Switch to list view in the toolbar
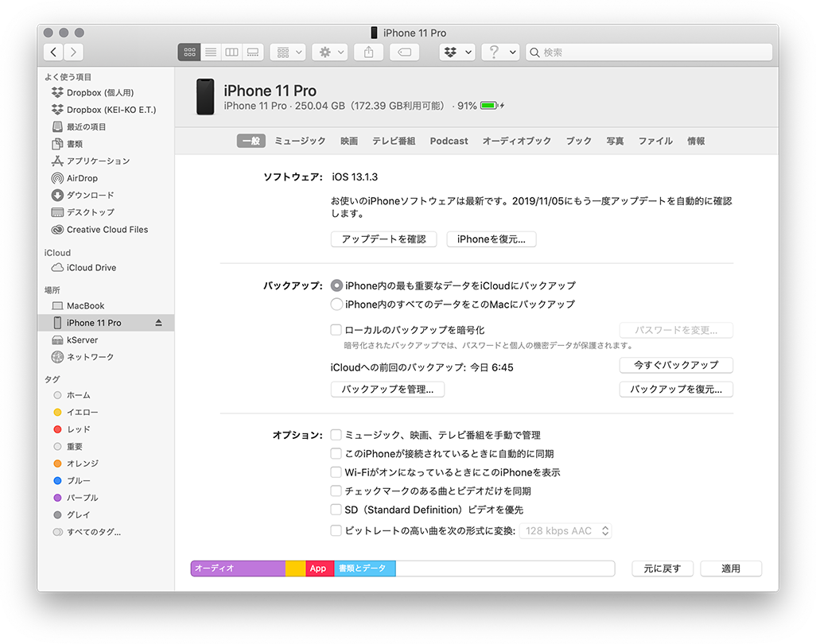This screenshot has height=644, width=816. [x=211, y=52]
